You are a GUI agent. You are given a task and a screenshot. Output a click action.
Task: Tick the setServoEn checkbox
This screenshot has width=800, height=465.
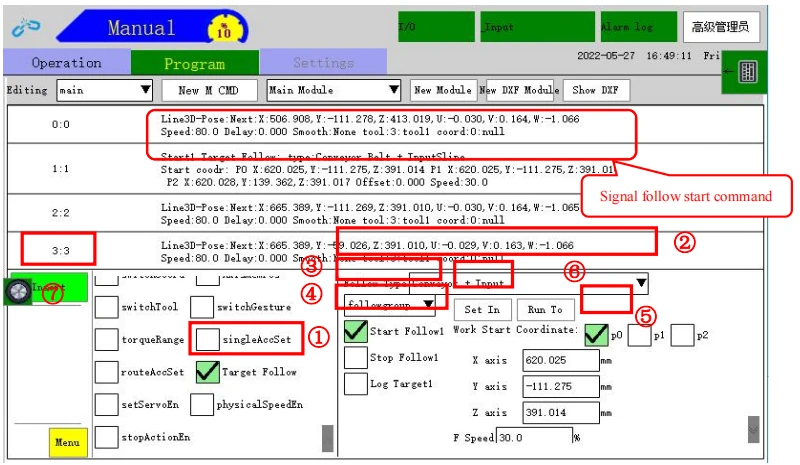107,405
